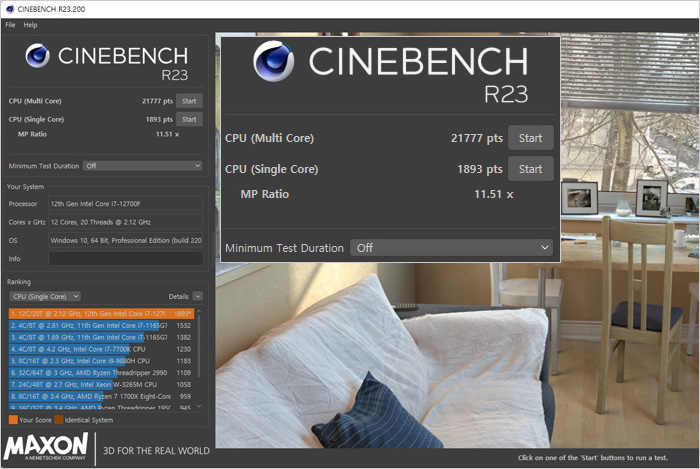This screenshot has width=700, height=469.
Task: Open Minimum Test Duration dropdown in left panel
Action: point(142,166)
